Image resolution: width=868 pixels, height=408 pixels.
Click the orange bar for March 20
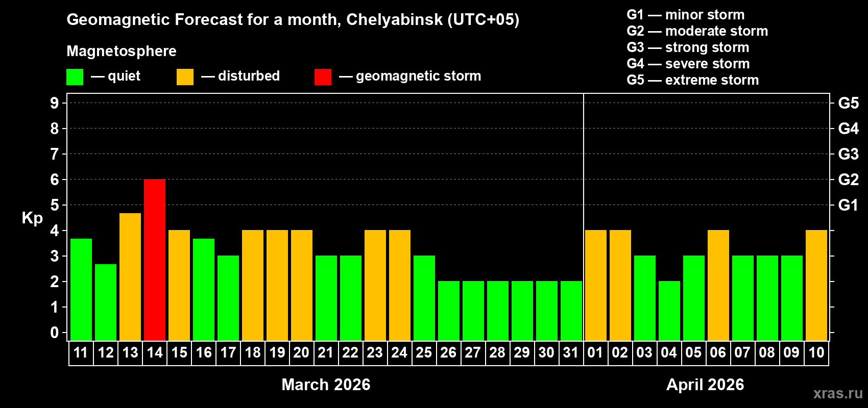[302, 286]
